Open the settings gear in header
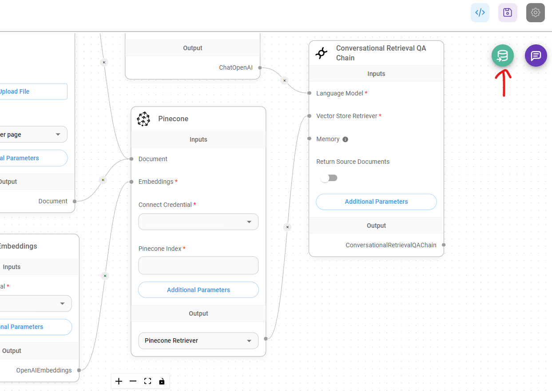The image size is (552, 392). coord(535,12)
